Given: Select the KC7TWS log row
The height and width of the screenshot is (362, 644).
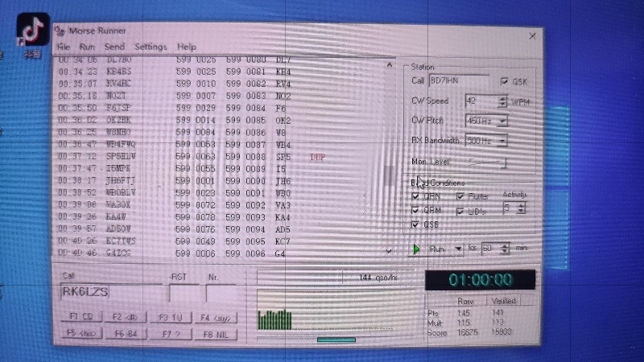Looking at the screenshot, I should (x=220, y=241).
